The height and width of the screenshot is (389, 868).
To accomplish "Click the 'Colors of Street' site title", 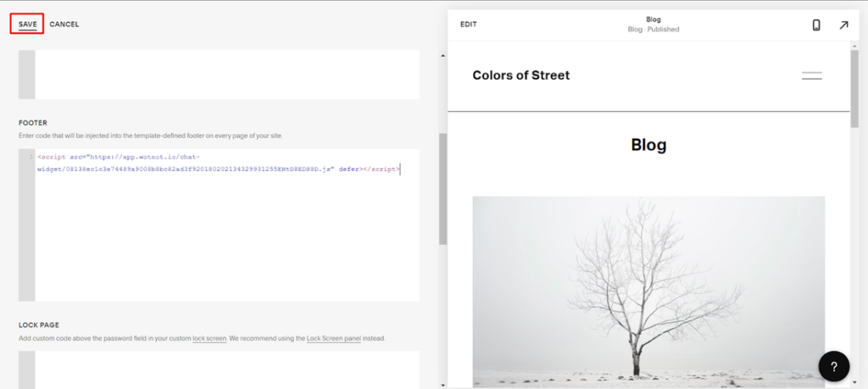I will 520,75.
